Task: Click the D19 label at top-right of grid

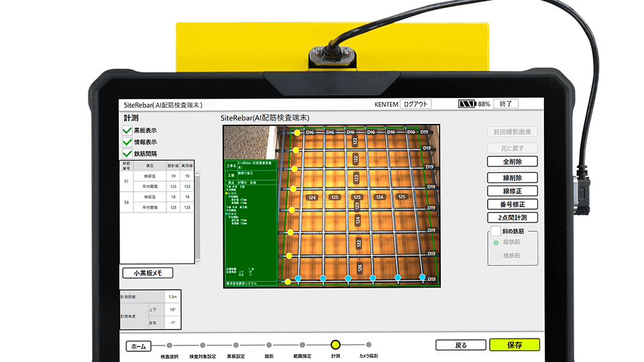Action: [x=424, y=132]
